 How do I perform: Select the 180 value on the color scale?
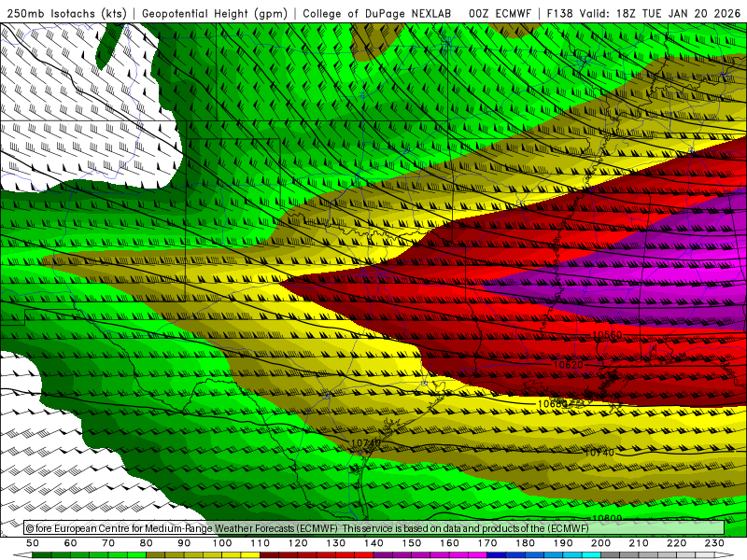526,543
